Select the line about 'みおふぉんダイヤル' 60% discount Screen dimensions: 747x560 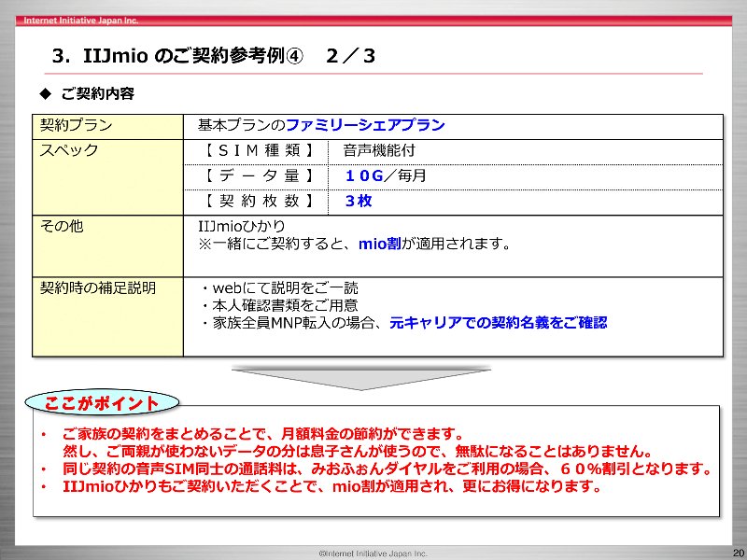[x=387, y=469]
